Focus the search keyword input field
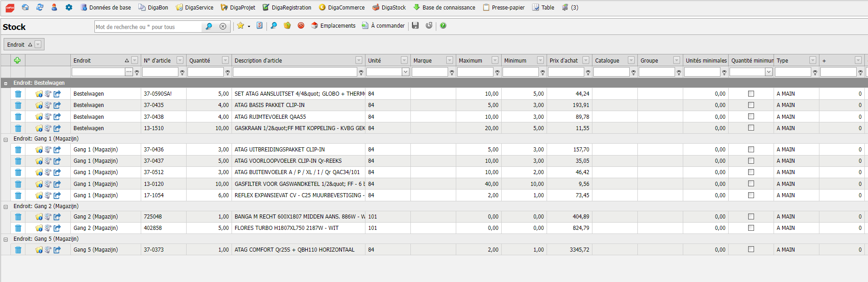This screenshot has height=282, width=868. tap(148, 27)
